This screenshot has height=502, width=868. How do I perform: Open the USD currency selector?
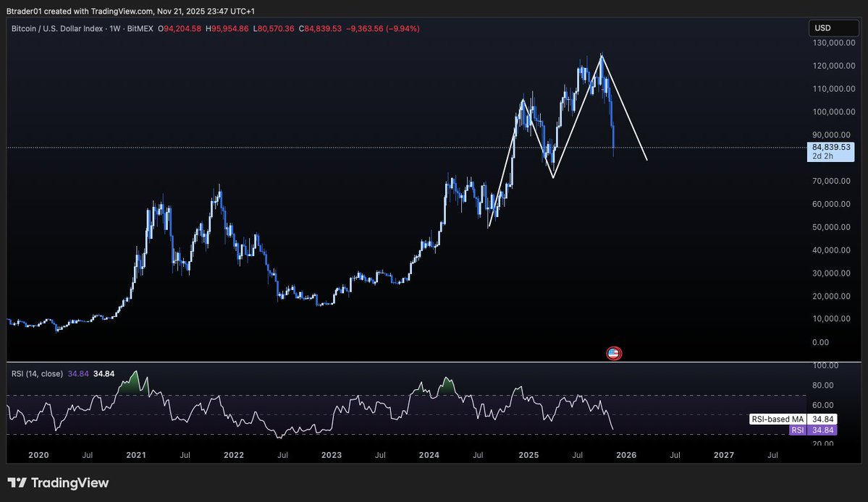tap(833, 27)
